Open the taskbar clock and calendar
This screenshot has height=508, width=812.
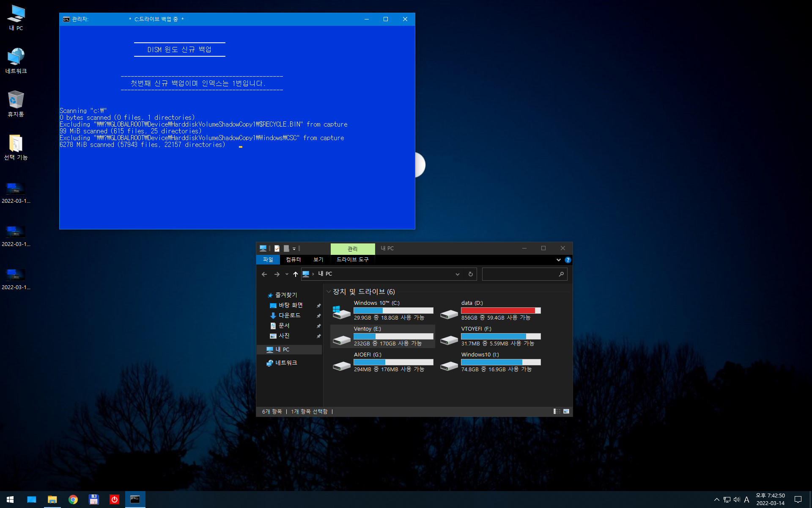coord(771,500)
